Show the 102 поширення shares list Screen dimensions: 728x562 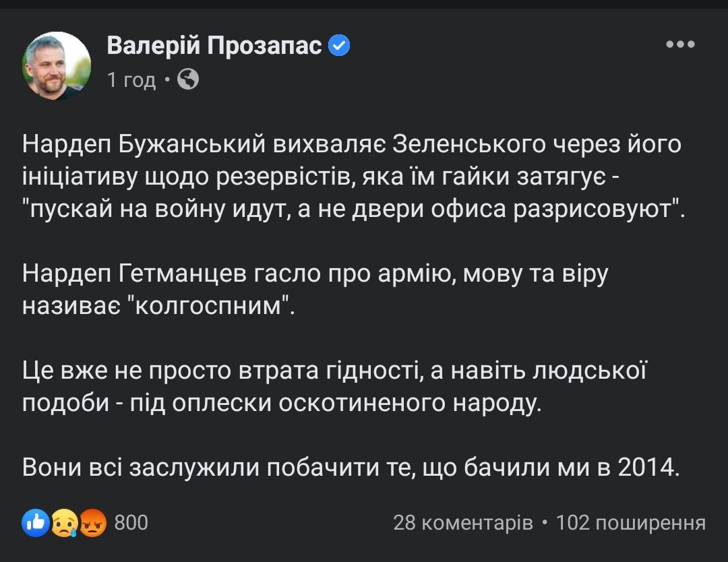click(x=630, y=522)
